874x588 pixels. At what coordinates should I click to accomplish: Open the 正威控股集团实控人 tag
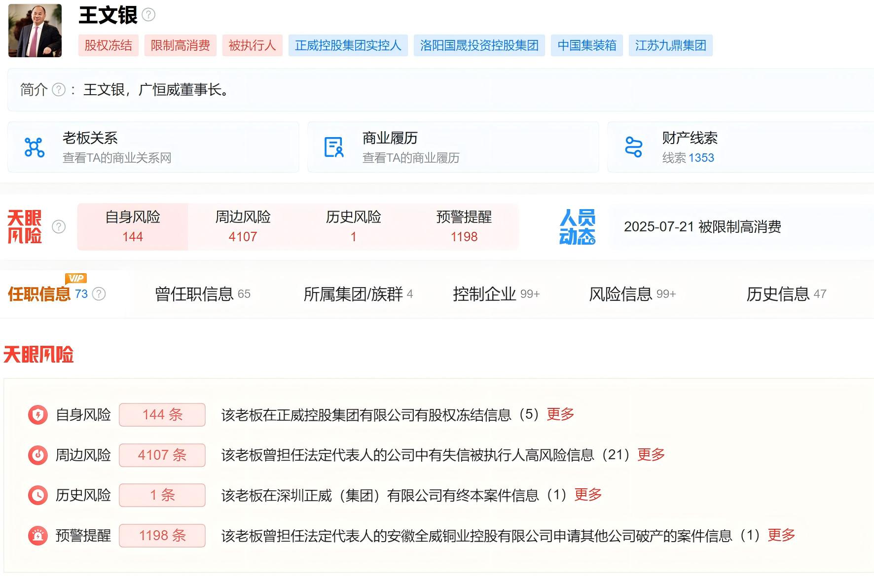coord(348,45)
